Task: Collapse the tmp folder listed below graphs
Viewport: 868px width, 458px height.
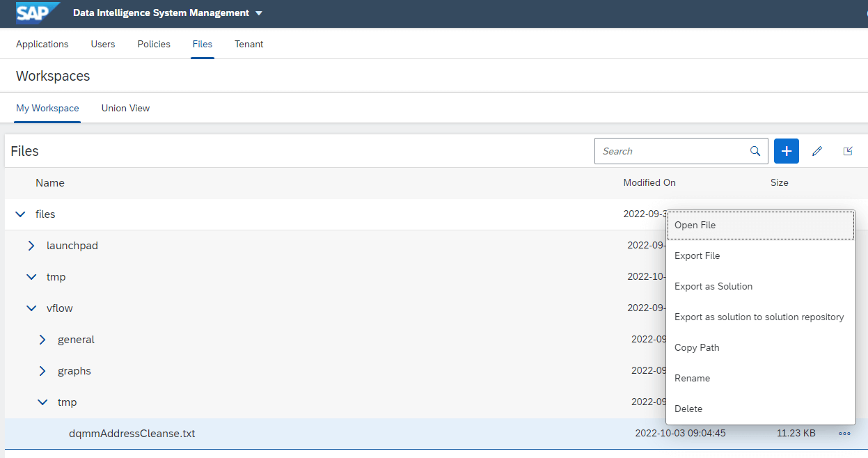Action: [42, 402]
